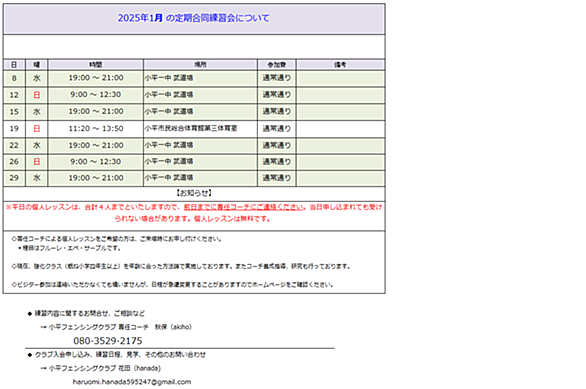Click the red "日" weekday in the 12th row
The image size is (586, 389).
click(x=37, y=95)
